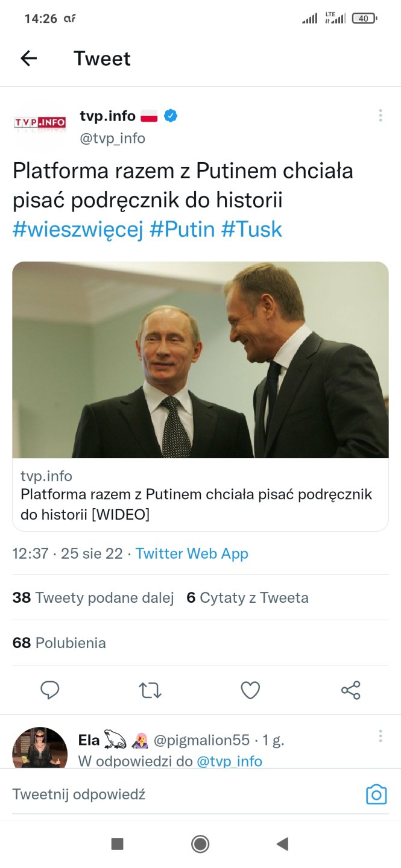Viewport: 401px width, 868px height.
Task: Tap the reply speech bubble icon
Action: pos(49,690)
